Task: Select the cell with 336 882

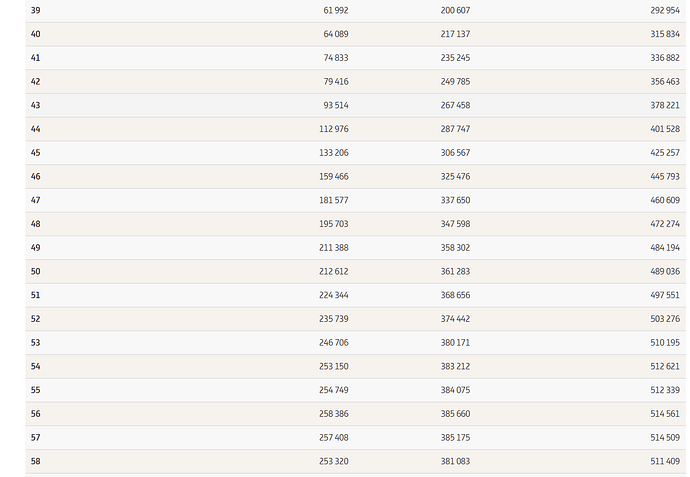Action: 664,58
